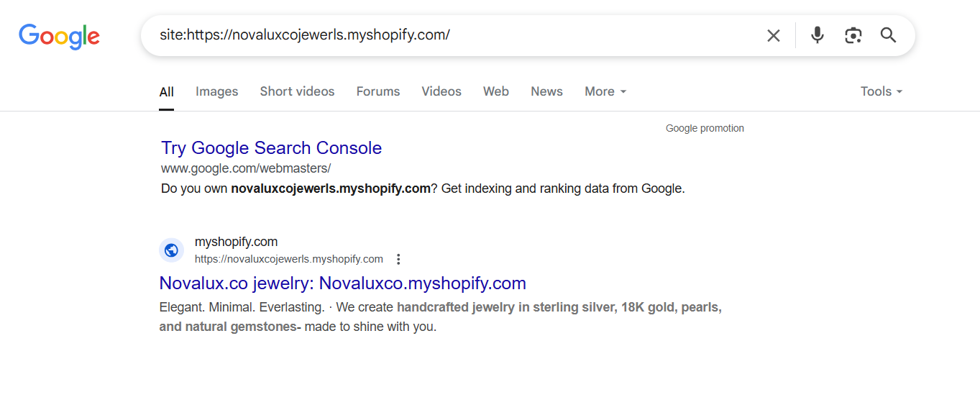Select the Forums tab
Screen dimensions: 980x400
pyautogui.click(x=377, y=91)
